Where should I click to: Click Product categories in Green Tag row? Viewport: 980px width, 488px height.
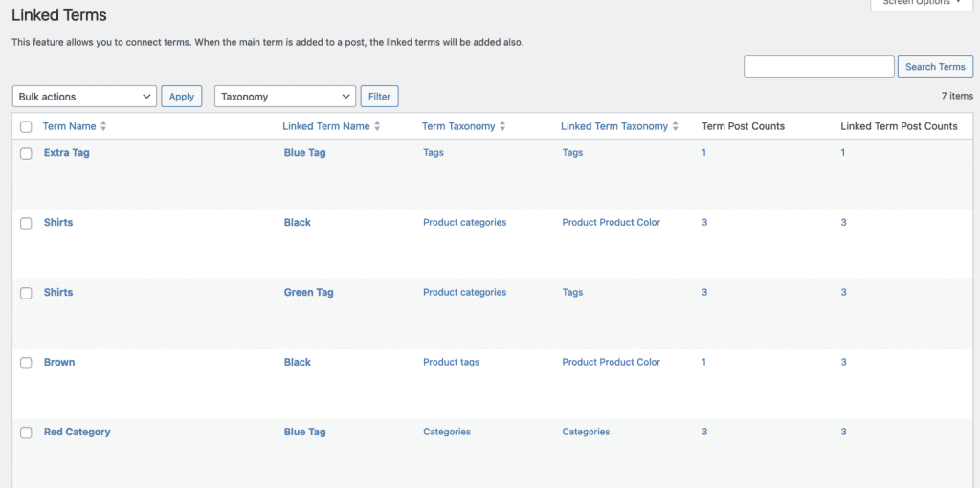(464, 292)
